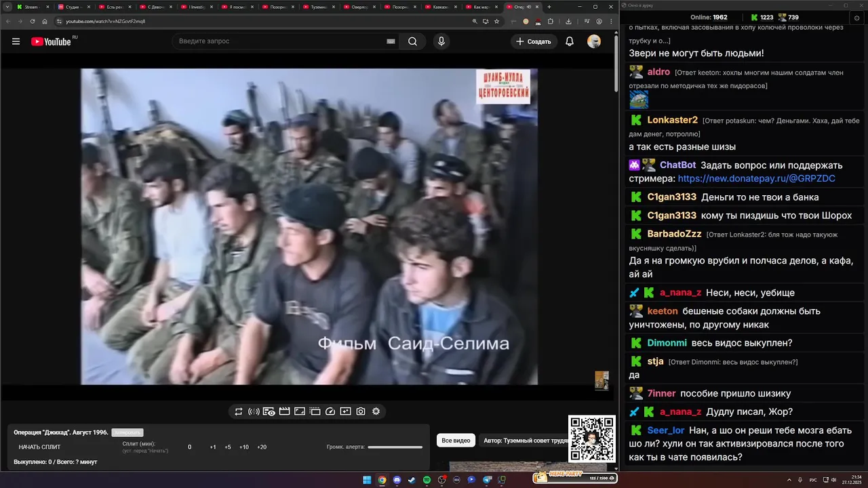The width and height of the screenshot is (868, 488).
Task: Open Chrome home page button
Action: pyautogui.click(x=45, y=21)
